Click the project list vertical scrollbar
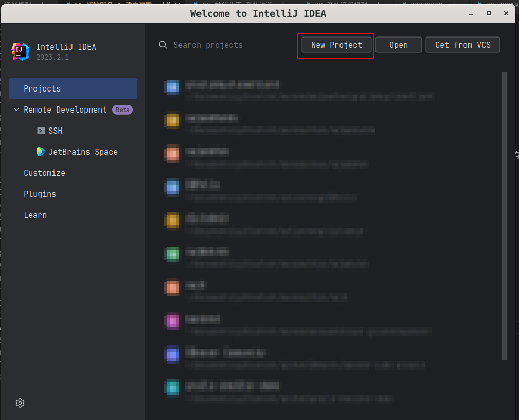 (x=504, y=216)
